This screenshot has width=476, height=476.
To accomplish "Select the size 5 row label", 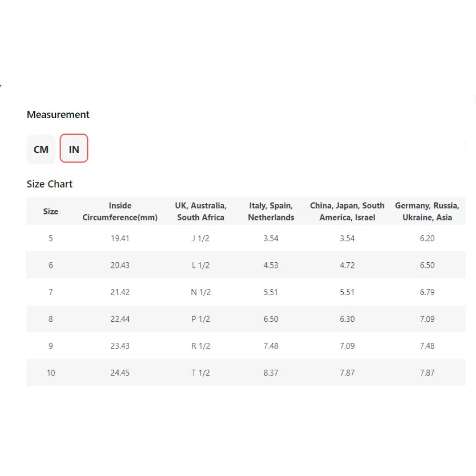I will [x=50, y=238].
